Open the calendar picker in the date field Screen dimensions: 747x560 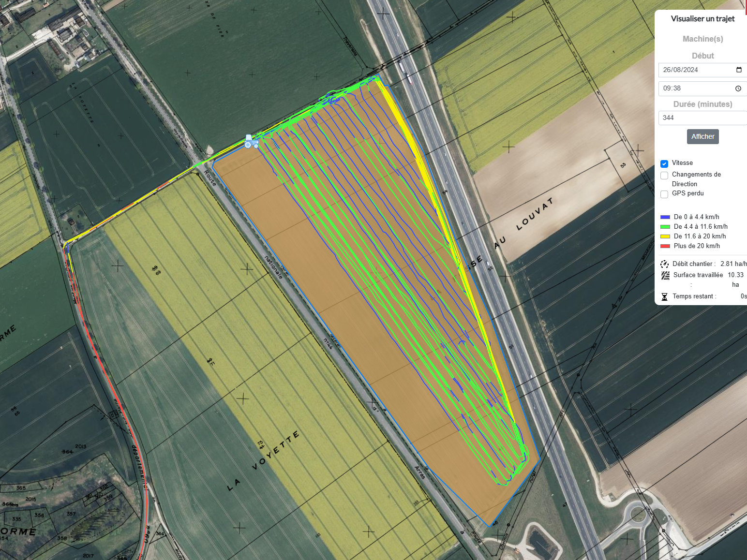739,70
